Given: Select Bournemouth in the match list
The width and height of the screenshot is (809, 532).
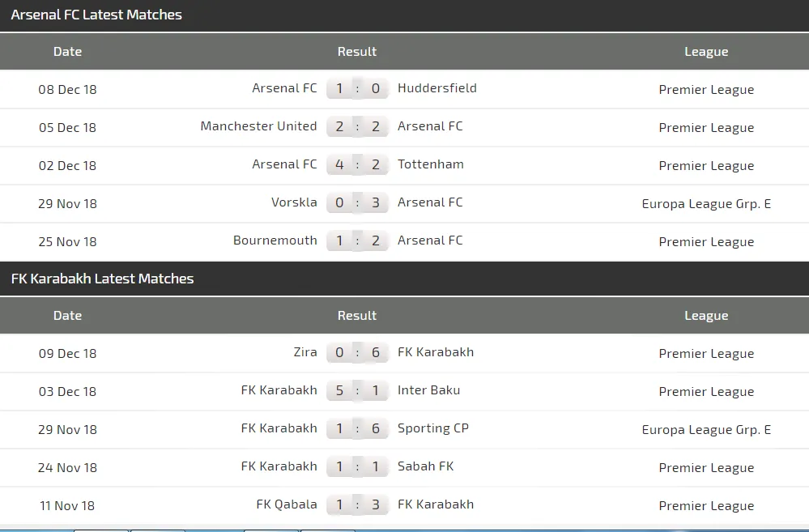Looking at the screenshot, I should coord(275,240).
